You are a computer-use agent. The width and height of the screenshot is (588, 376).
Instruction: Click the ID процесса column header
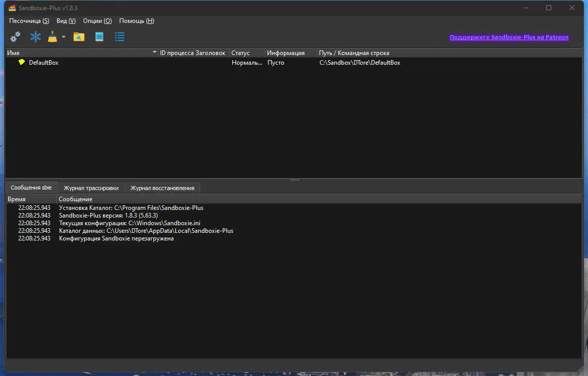click(176, 53)
